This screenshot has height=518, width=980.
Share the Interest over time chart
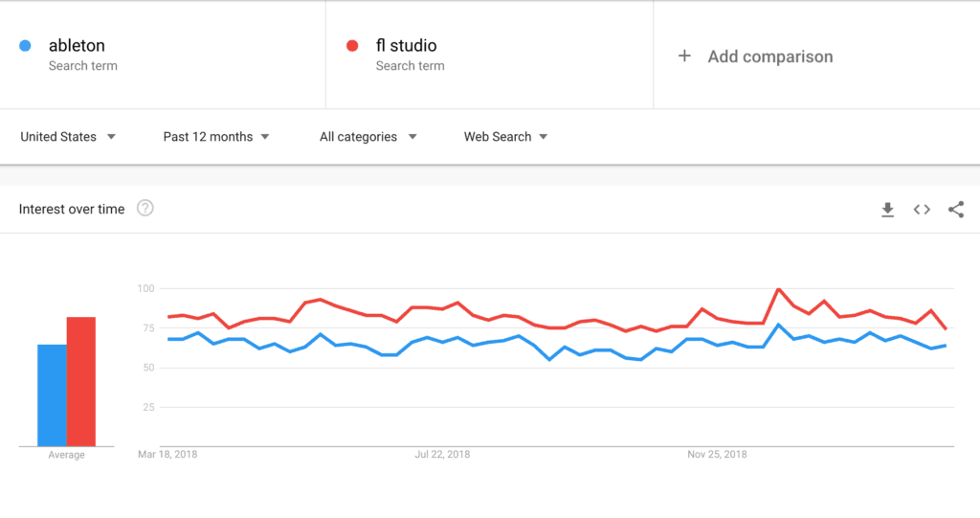tap(955, 210)
